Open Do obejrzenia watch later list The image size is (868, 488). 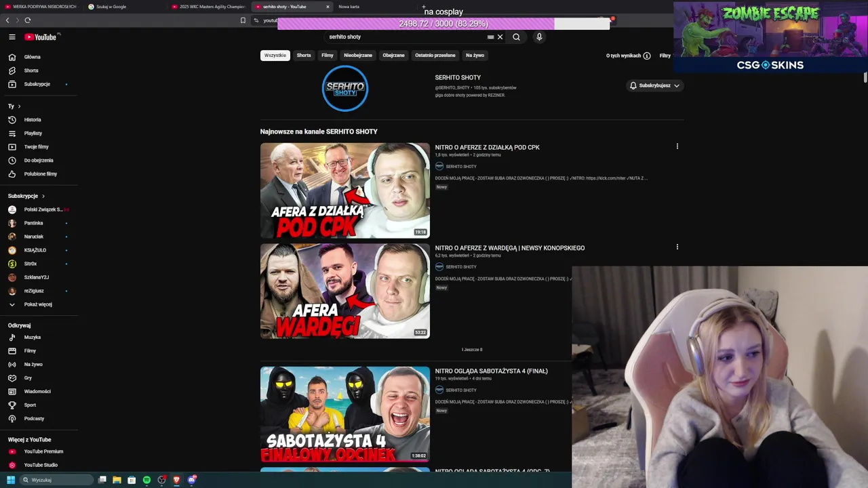coord(38,161)
